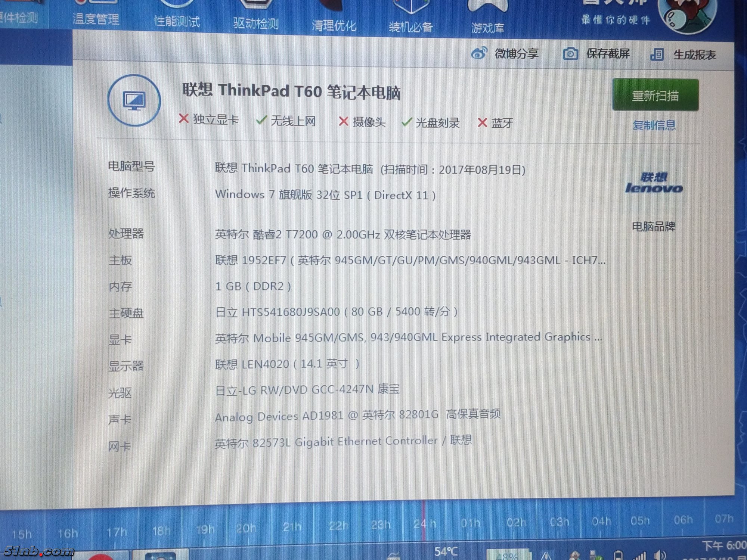
Task: Click the 18h mark on the timeline
Action: pos(161,531)
